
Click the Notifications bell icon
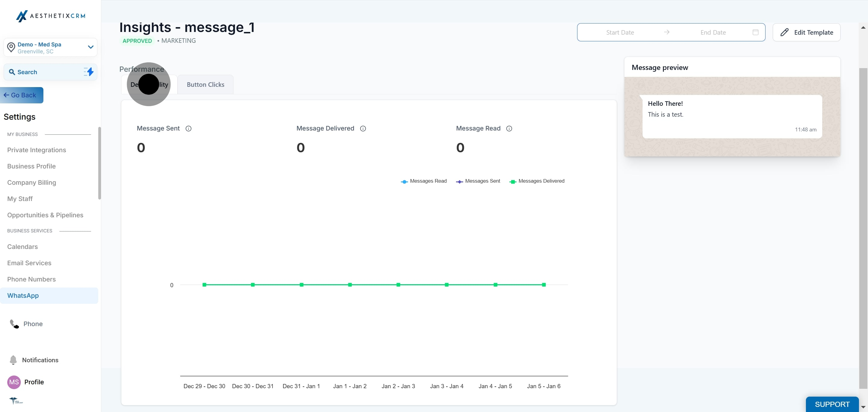pyautogui.click(x=13, y=360)
